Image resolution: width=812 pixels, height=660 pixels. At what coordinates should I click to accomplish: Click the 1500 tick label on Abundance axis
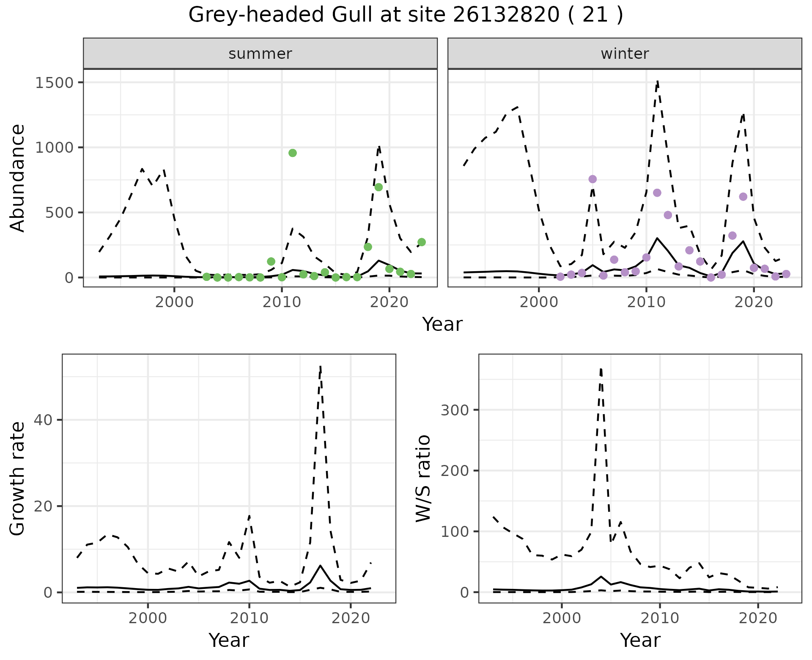55,82
